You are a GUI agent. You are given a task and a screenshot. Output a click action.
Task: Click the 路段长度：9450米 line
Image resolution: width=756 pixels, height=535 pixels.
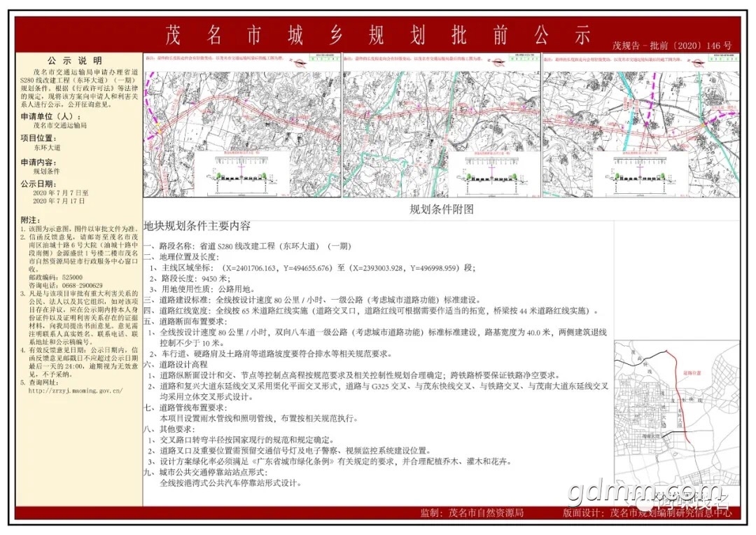[190, 279]
